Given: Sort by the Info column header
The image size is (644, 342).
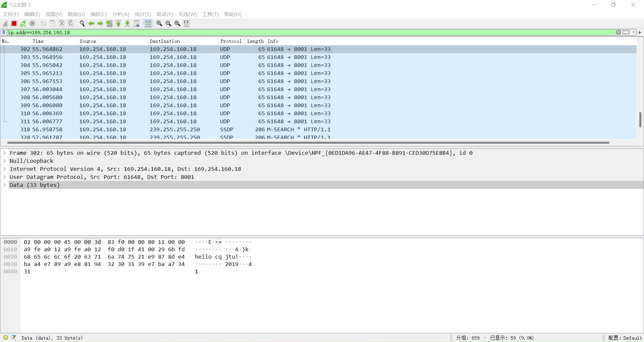Looking at the screenshot, I should [451, 41].
